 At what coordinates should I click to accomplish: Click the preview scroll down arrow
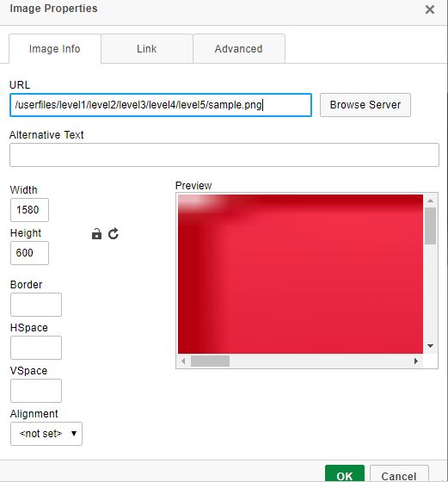[430, 346]
